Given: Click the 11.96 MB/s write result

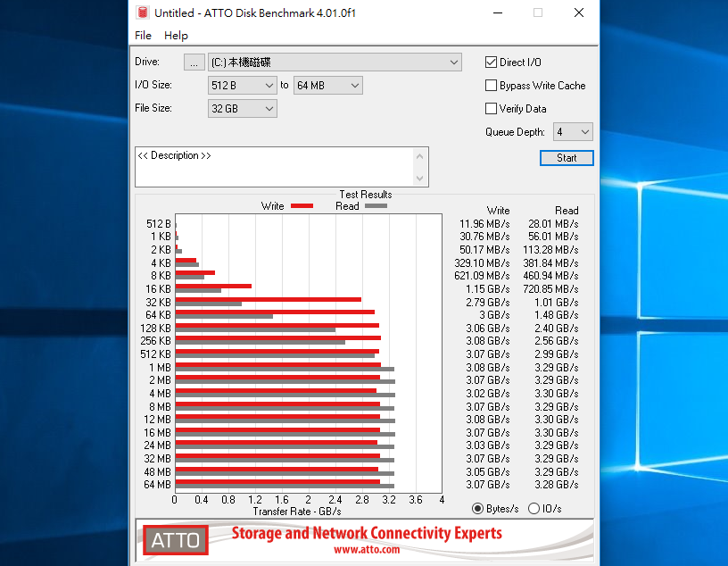Looking at the screenshot, I should 484,224.
